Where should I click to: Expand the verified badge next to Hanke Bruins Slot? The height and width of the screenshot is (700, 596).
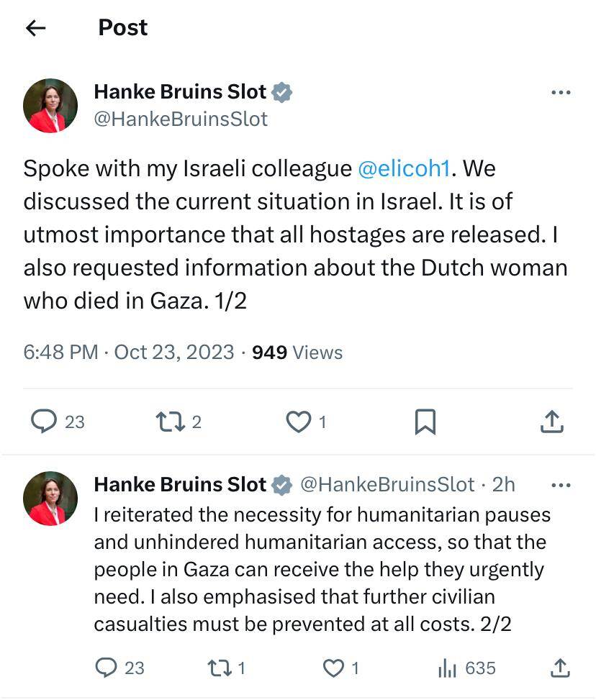[x=284, y=91]
